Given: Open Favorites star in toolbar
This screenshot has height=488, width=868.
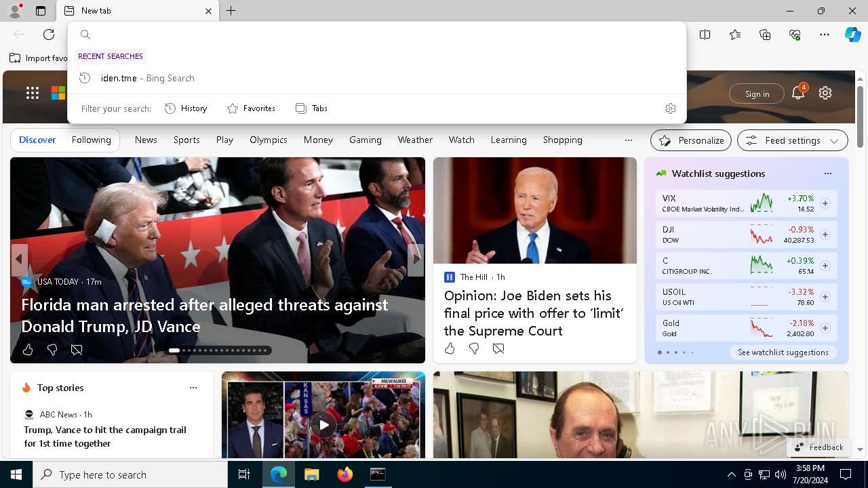Looking at the screenshot, I should 735,35.
